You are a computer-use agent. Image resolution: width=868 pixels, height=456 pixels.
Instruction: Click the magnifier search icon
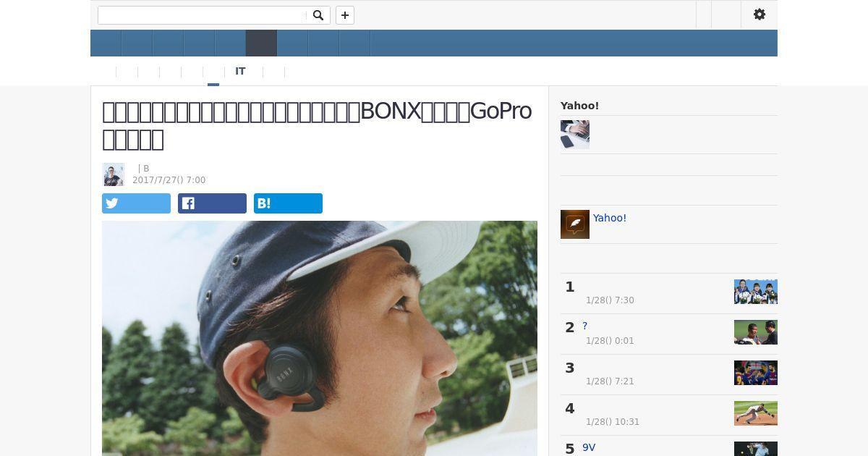coord(318,15)
